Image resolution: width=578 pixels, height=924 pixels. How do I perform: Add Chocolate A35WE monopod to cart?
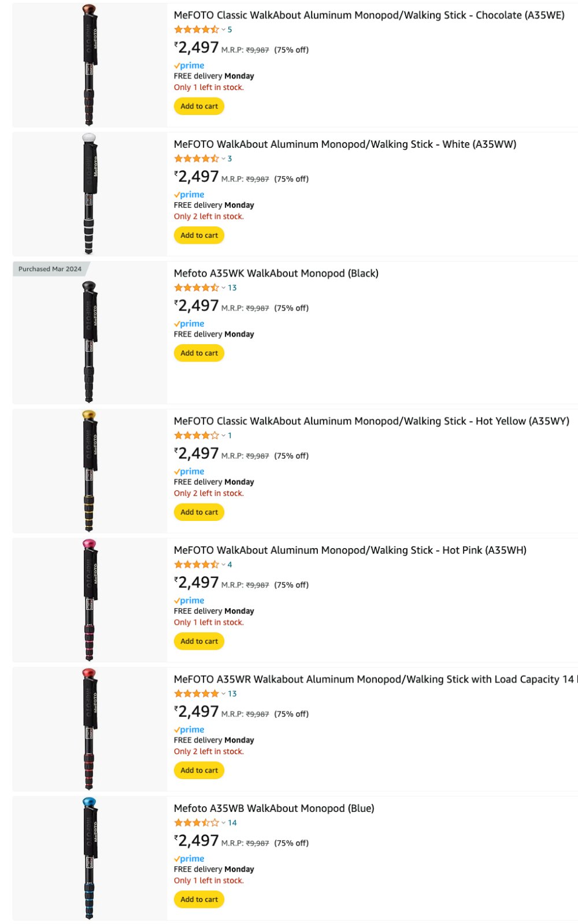pos(199,106)
